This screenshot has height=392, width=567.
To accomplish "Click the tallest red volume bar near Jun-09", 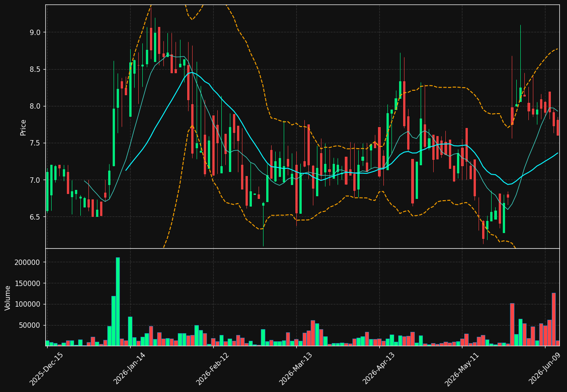I will (554, 319).
